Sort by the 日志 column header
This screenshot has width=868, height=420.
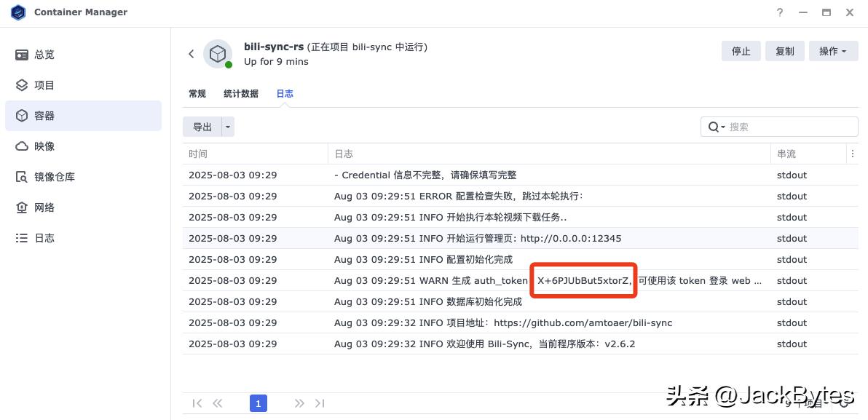tap(549, 154)
